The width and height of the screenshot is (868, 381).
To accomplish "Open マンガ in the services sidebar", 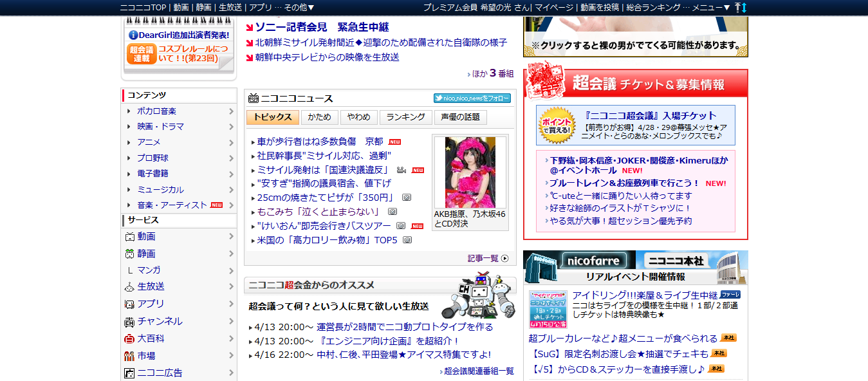I will tap(149, 270).
